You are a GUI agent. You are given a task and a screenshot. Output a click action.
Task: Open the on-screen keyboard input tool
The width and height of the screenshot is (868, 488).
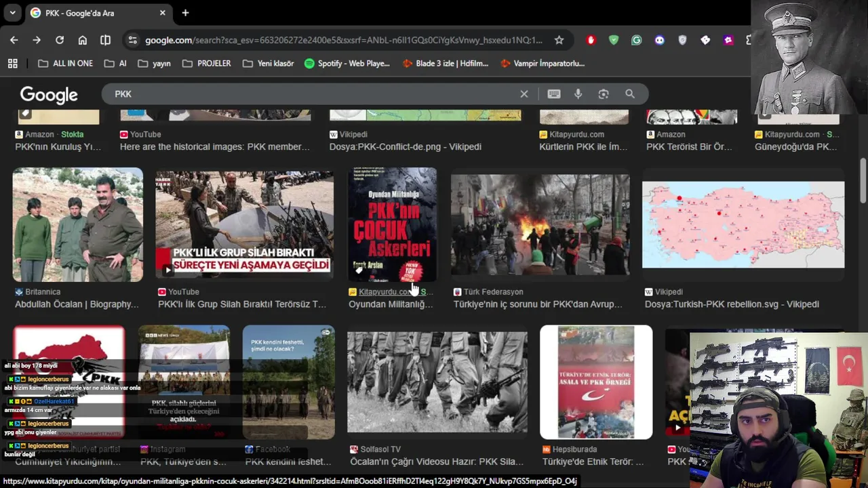(554, 94)
